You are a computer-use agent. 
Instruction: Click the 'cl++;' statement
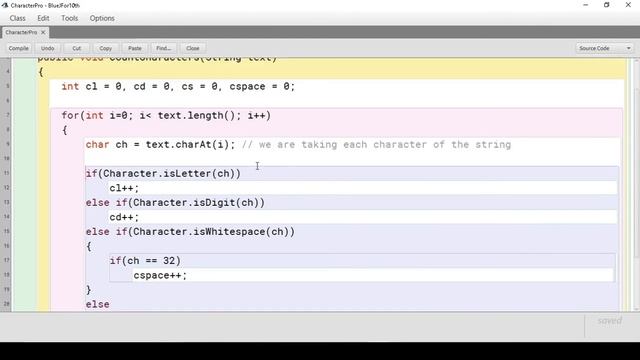click(x=124, y=188)
